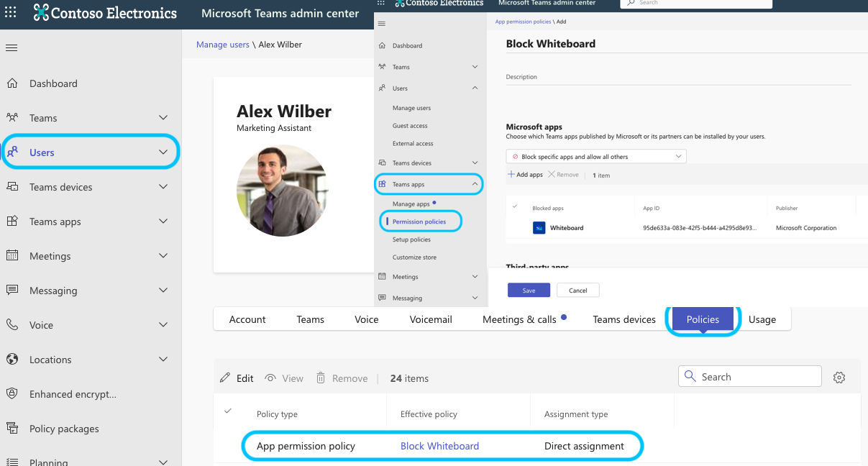Select all rows with the policies table header checkmark
Image resolution: width=868 pixels, height=466 pixels.
(x=228, y=411)
